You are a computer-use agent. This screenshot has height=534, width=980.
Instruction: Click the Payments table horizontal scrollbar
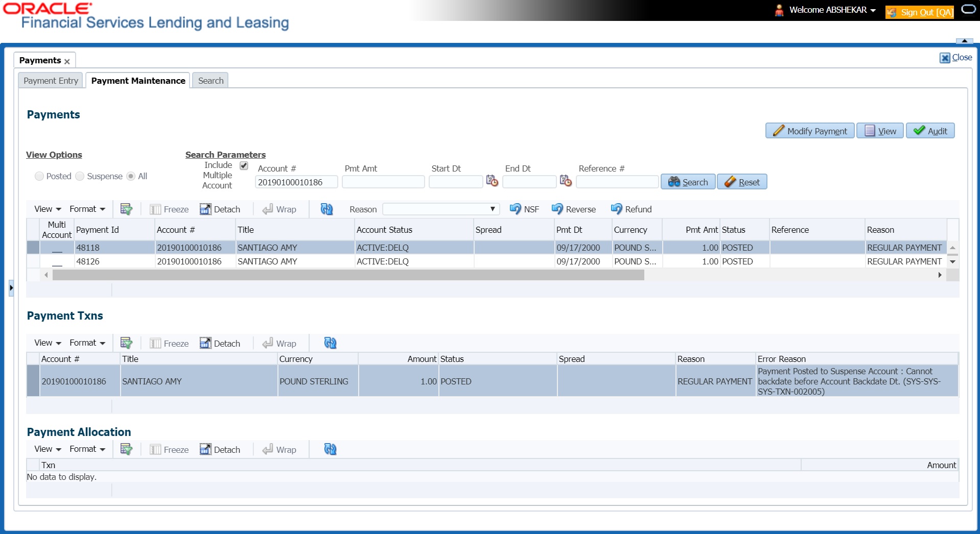347,275
